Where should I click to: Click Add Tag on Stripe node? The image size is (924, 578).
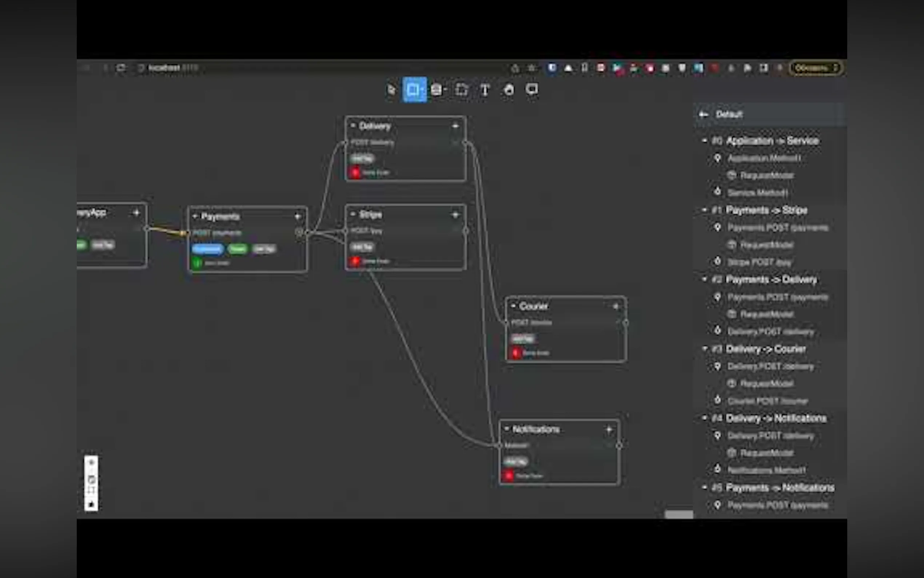coord(362,247)
